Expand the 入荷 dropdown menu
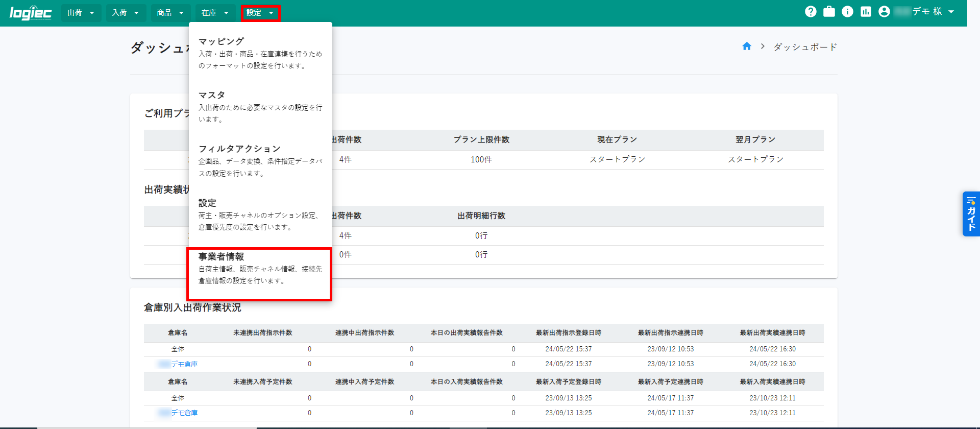980x429 pixels. pyautogui.click(x=126, y=13)
